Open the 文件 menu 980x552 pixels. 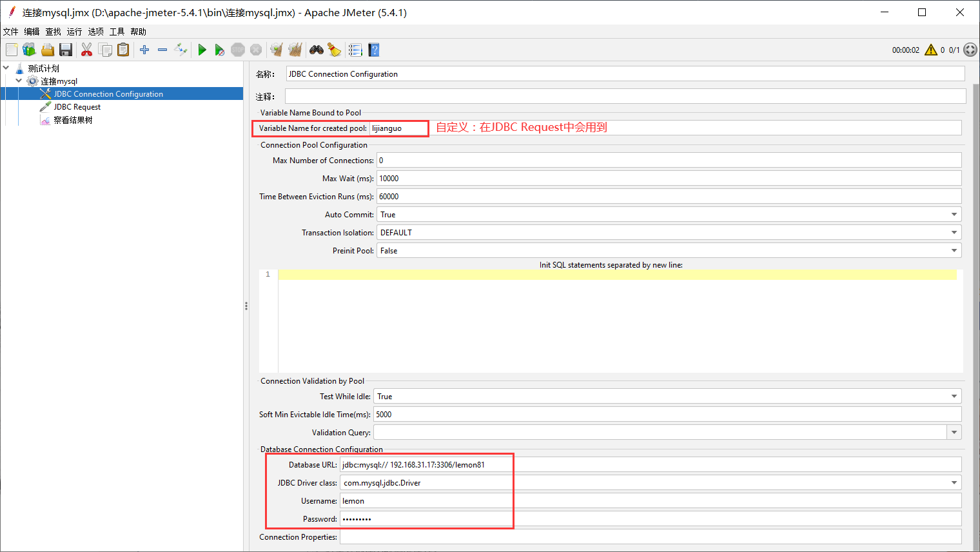pos(11,32)
